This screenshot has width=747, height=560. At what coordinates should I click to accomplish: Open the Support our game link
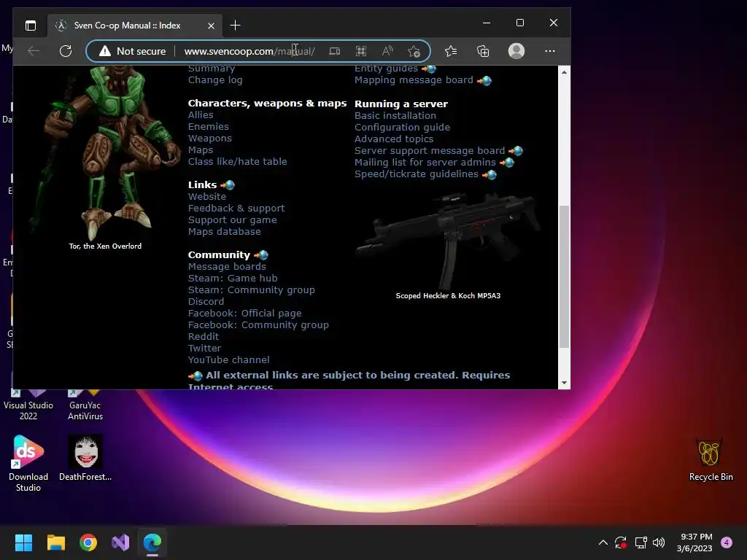click(x=232, y=220)
